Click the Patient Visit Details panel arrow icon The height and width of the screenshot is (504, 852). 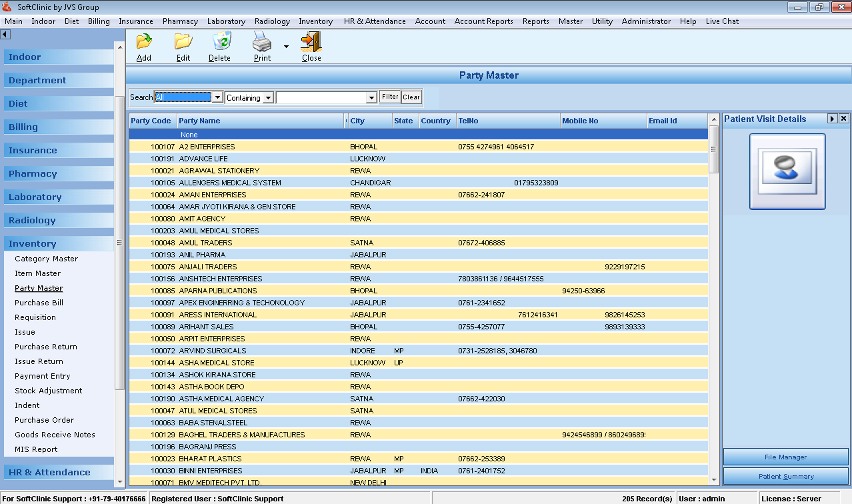point(832,119)
